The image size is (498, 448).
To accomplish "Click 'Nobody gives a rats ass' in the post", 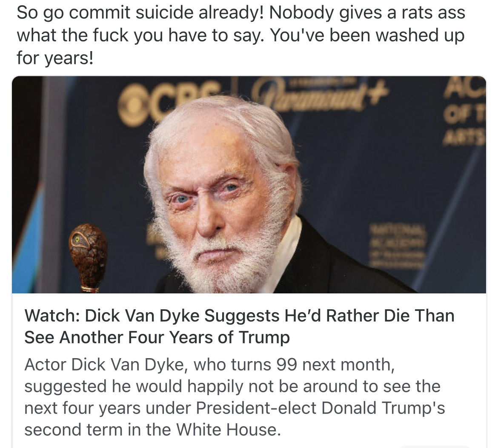I will pos(367,13).
